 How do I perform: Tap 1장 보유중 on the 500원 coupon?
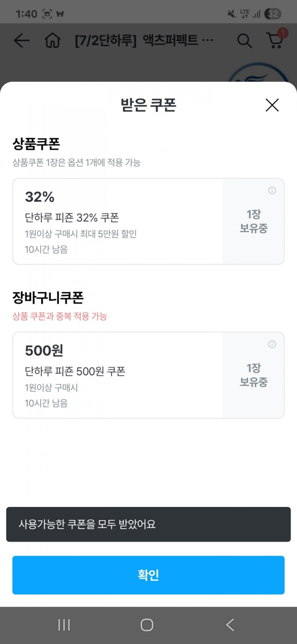click(x=254, y=375)
